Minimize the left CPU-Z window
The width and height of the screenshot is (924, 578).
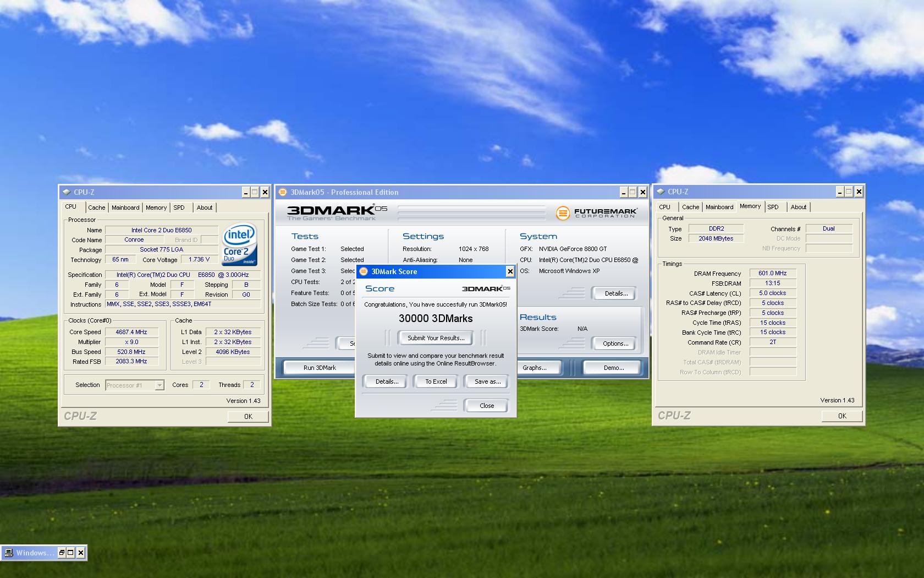[x=246, y=192]
